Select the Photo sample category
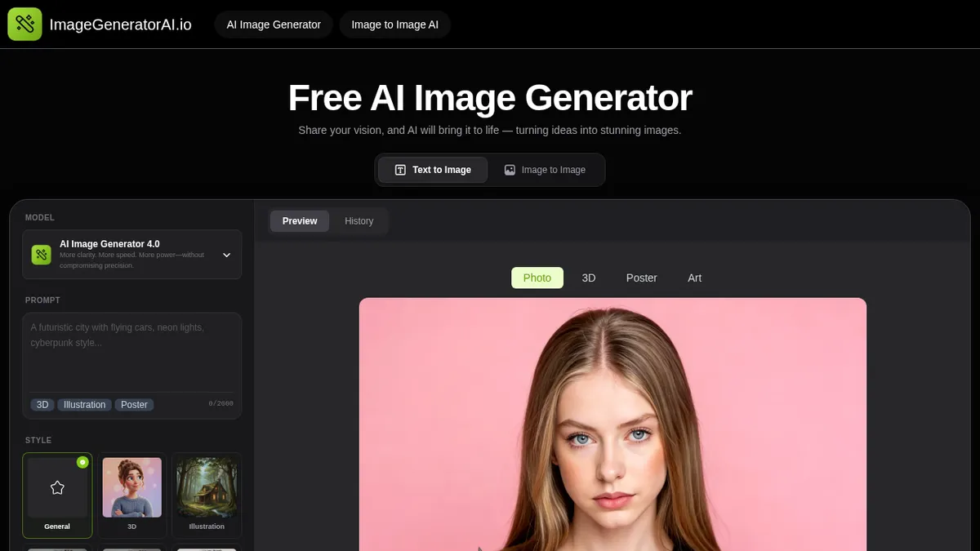The width and height of the screenshot is (980, 551). (x=537, y=278)
